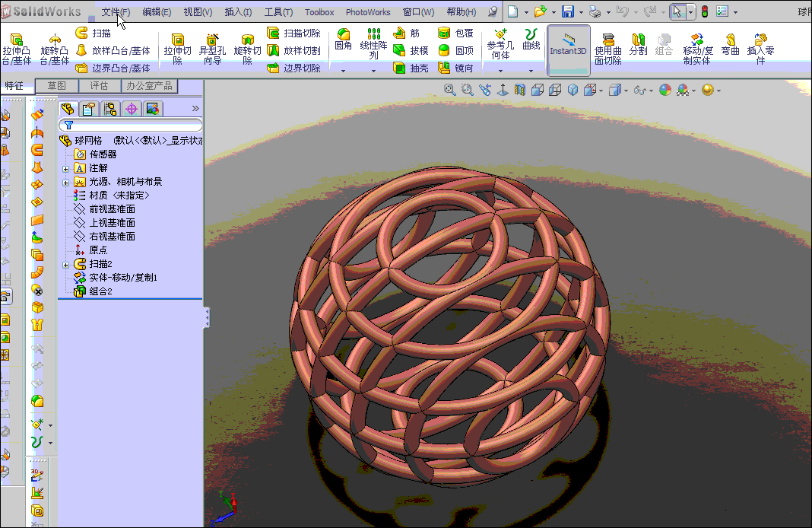Click the Curves (曲线) tool
Screen dimensions: 812x528
point(531,40)
